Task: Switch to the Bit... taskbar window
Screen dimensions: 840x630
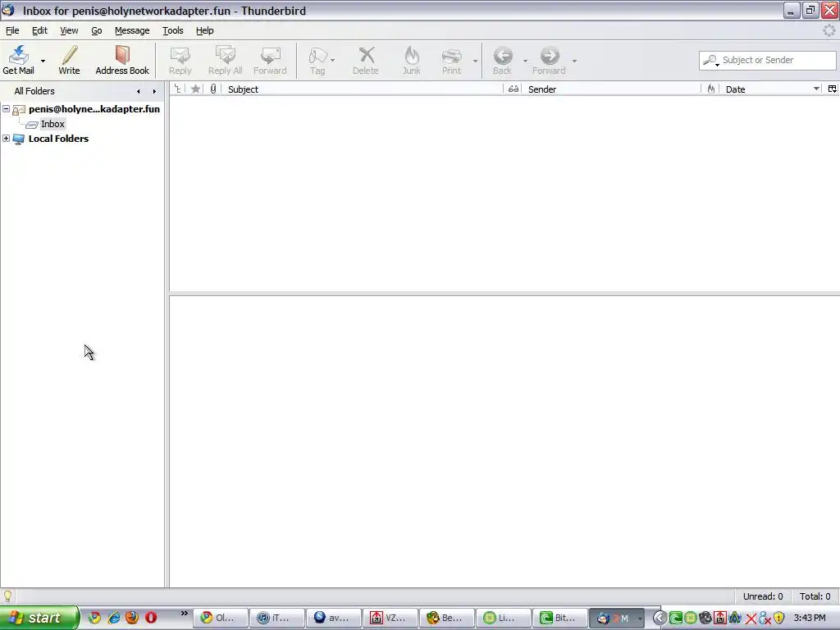Action: pos(559,618)
